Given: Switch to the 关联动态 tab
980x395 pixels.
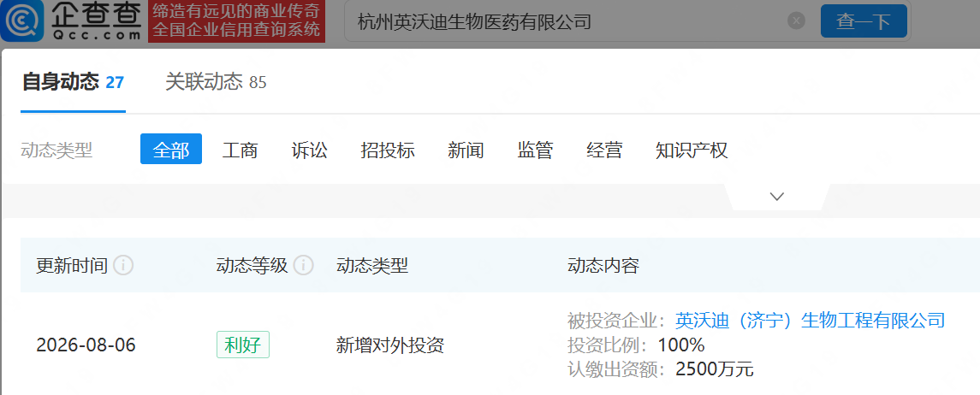Looking at the screenshot, I should (216, 82).
